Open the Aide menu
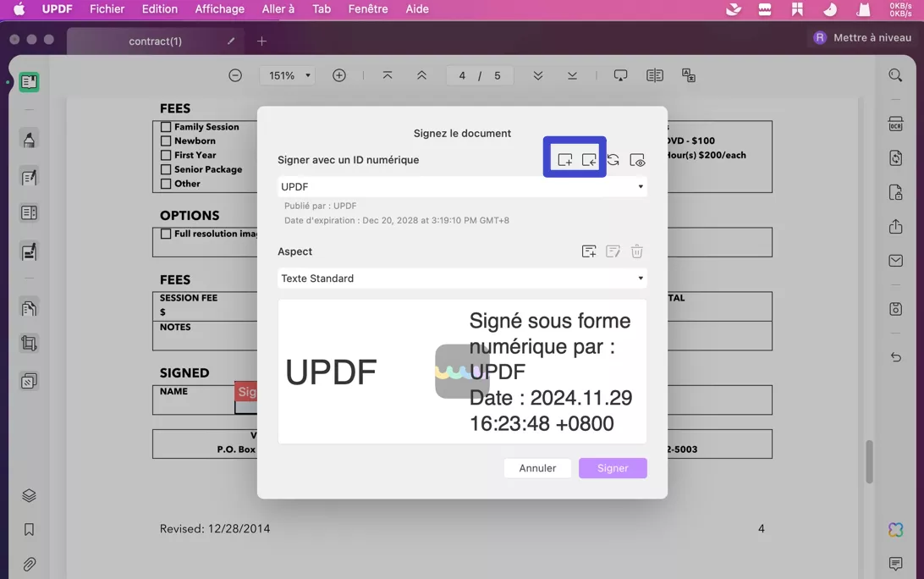Screen dimensions: 924x579 point(417,8)
